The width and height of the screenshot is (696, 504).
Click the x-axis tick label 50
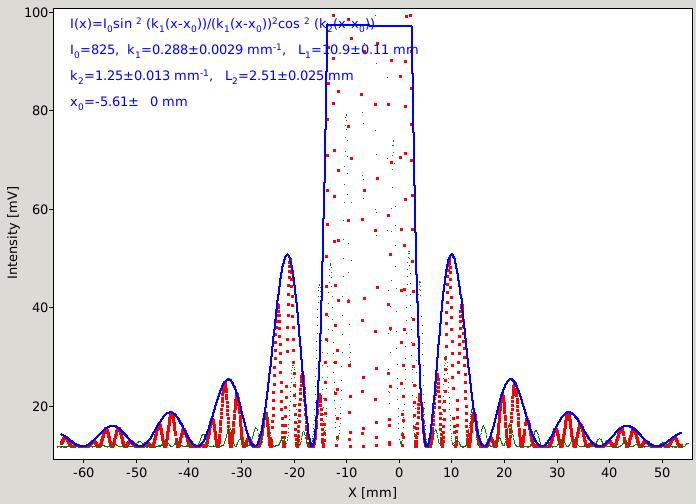[x=662, y=472]
